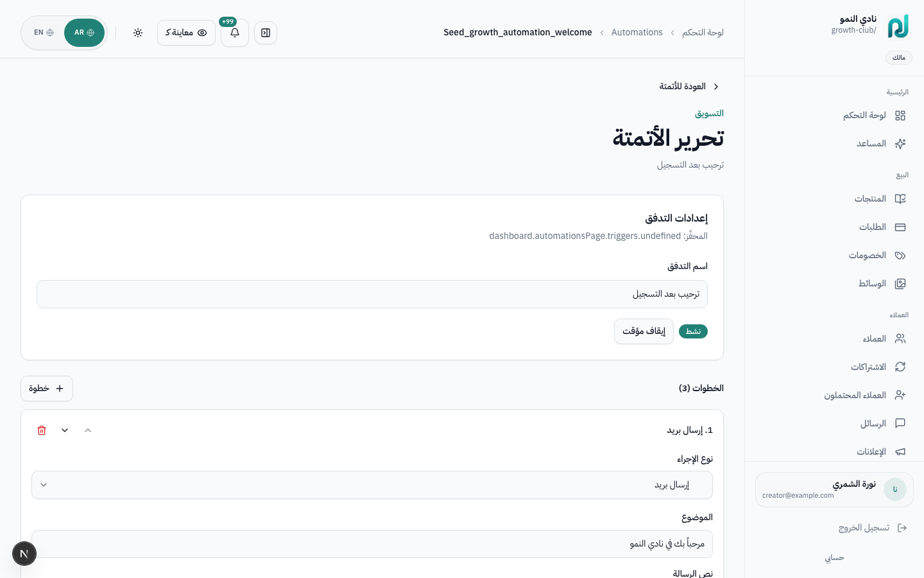
Task: Open الوسائط in sidebar
Action: click(834, 284)
